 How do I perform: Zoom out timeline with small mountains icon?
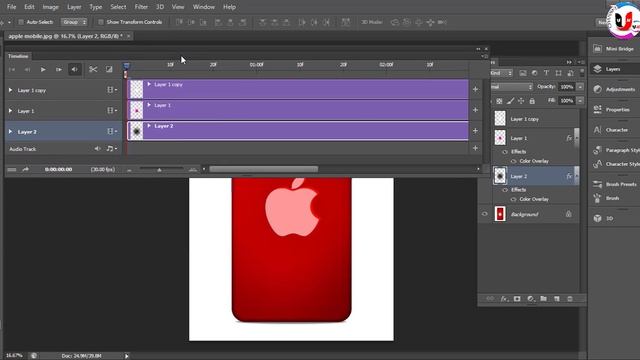click(x=129, y=169)
